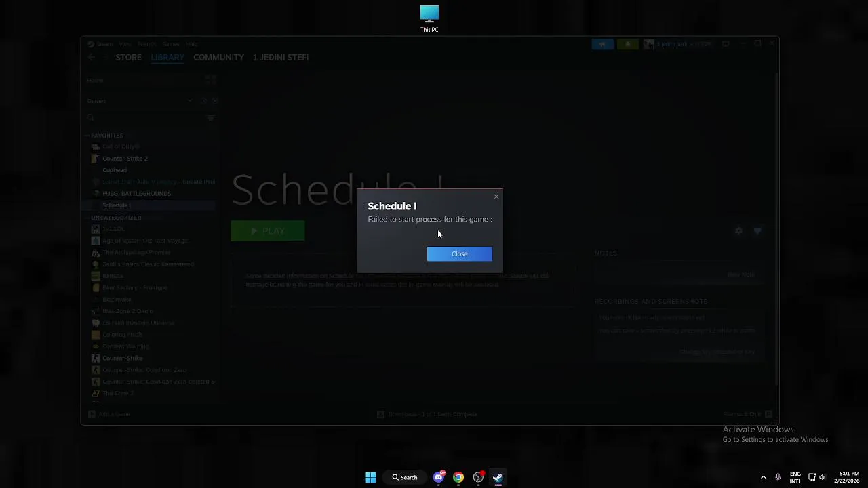Viewport: 868px width, 488px height.
Task: Toggle the favorite heart icon
Action: point(757,231)
